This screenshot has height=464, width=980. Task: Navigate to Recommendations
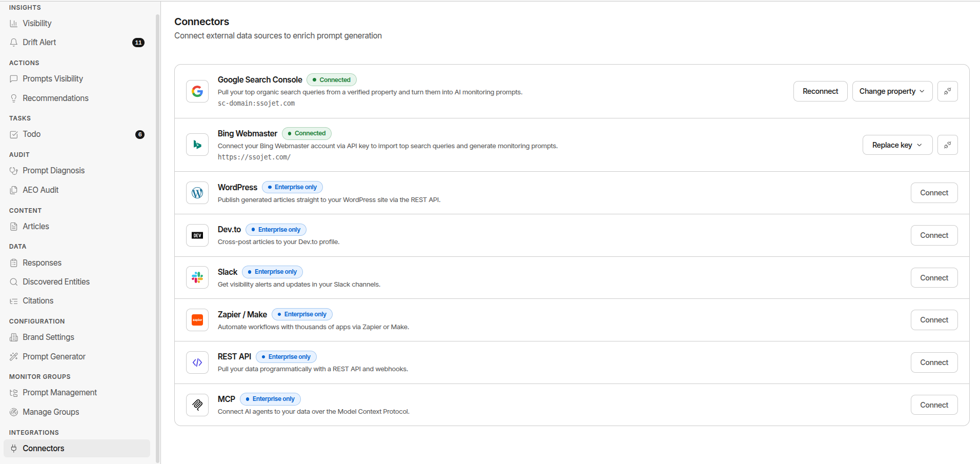tap(77, 98)
